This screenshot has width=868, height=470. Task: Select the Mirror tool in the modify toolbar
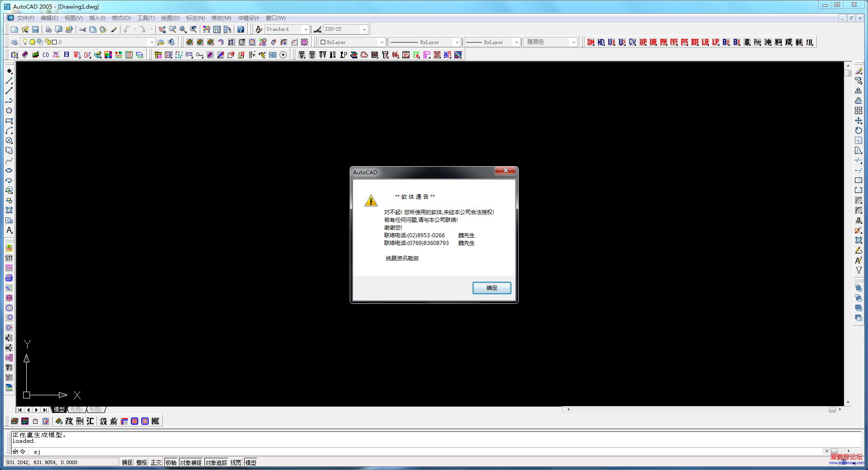pos(858,91)
